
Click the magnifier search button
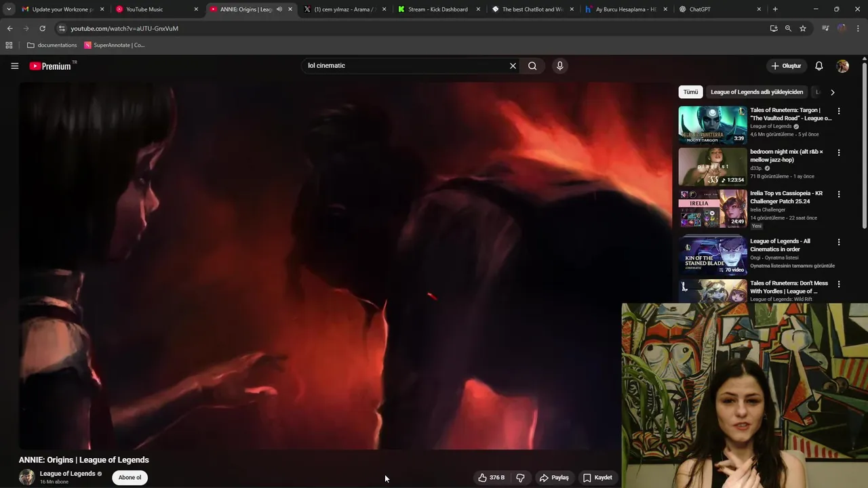(x=532, y=66)
